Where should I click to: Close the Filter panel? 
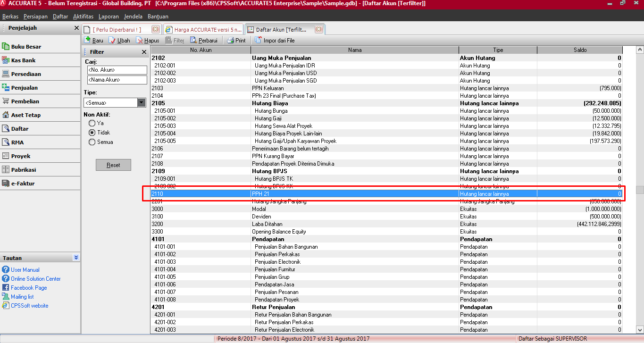(x=144, y=52)
